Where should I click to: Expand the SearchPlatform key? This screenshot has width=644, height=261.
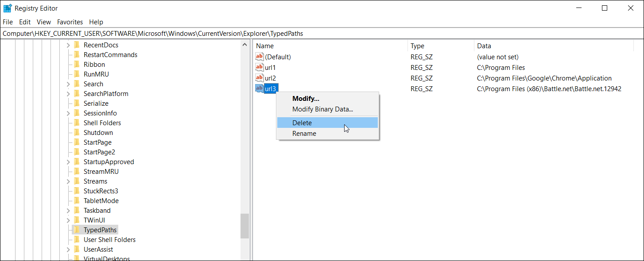click(68, 94)
